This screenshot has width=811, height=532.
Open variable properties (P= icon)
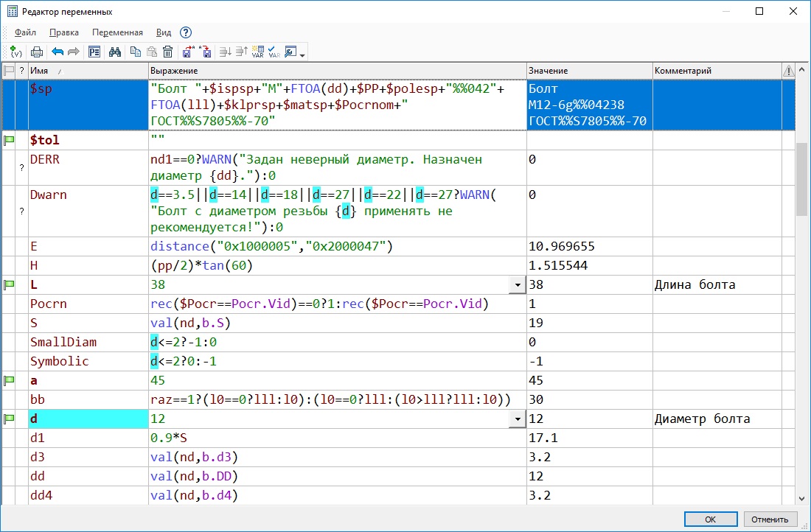coord(94,52)
